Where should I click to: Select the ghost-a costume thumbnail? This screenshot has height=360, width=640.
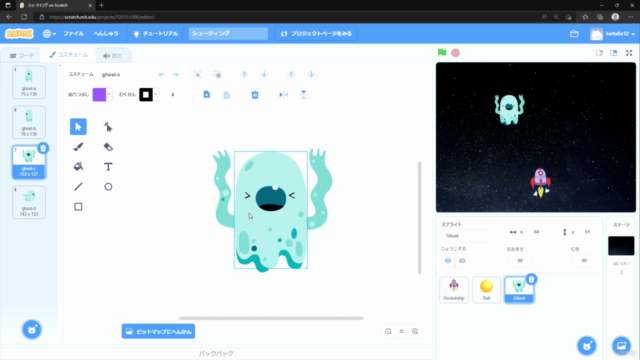tap(29, 82)
